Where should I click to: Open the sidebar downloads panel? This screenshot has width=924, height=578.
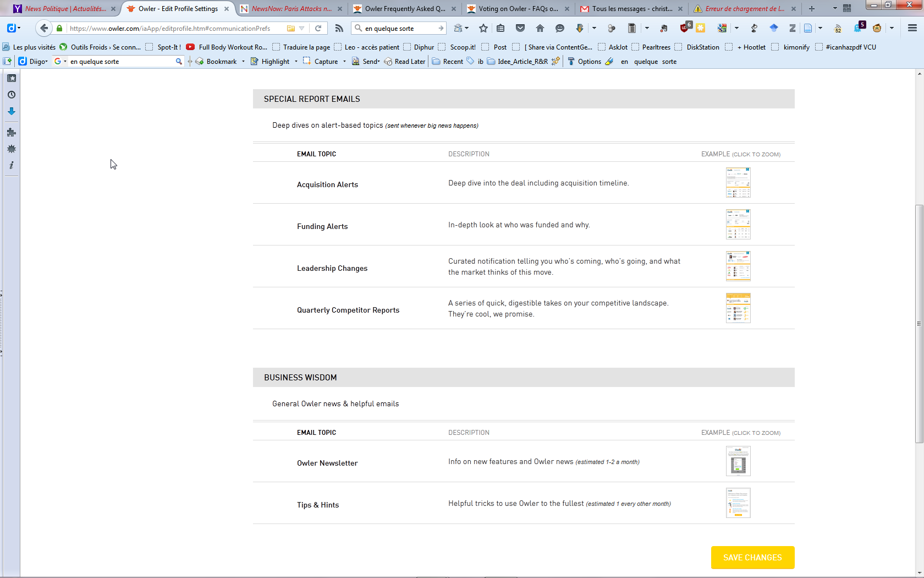click(x=12, y=111)
